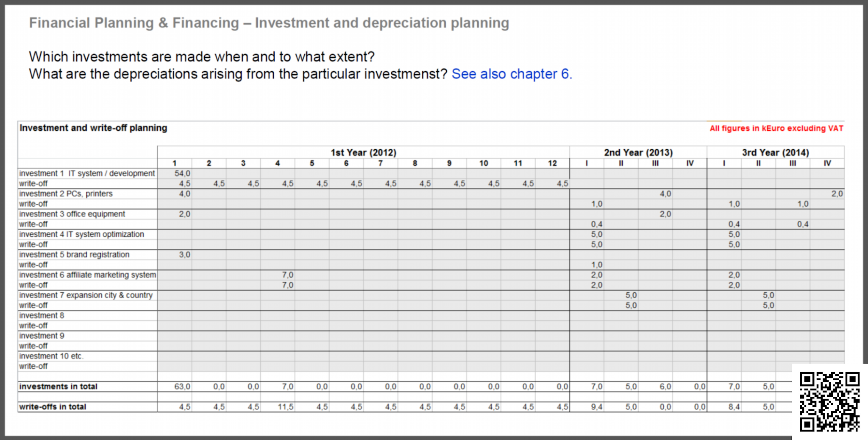868x440 pixels.
Task: Click the 'Which investments are made when' question
Action: tap(202, 56)
